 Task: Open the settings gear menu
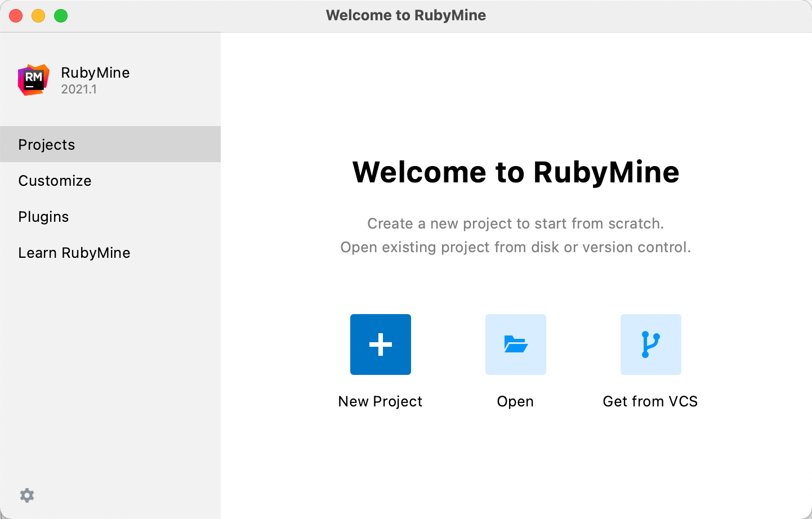coord(27,495)
